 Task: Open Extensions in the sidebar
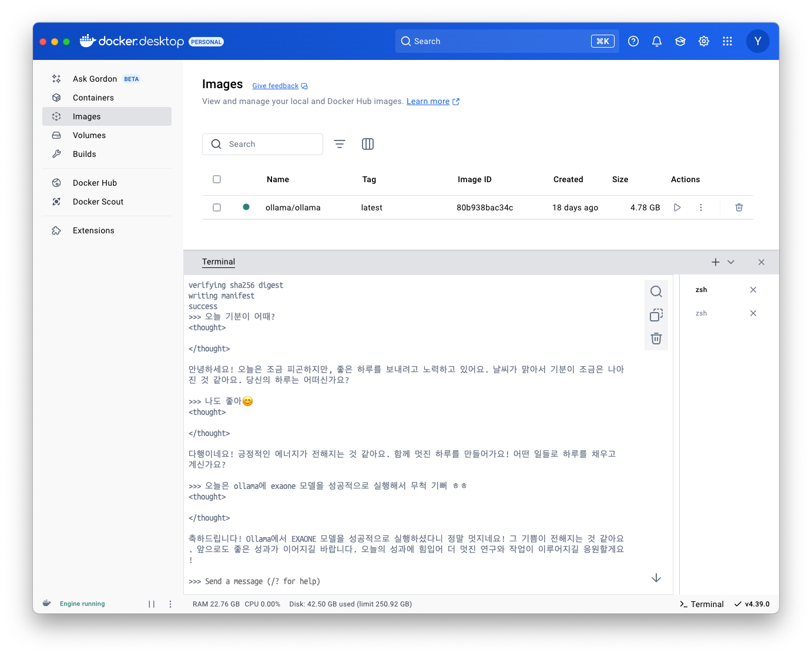tap(107, 230)
